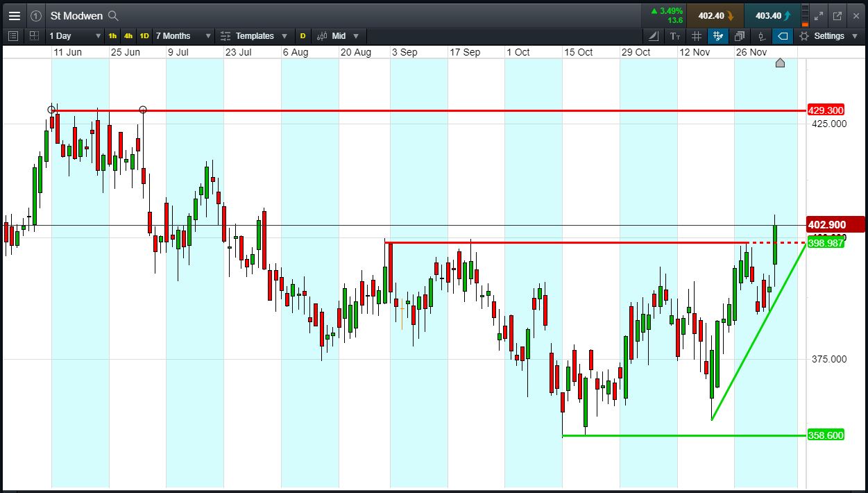Screen dimensions: 868x493
Task: Toggle the crosshair grid tool
Action: click(697, 35)
